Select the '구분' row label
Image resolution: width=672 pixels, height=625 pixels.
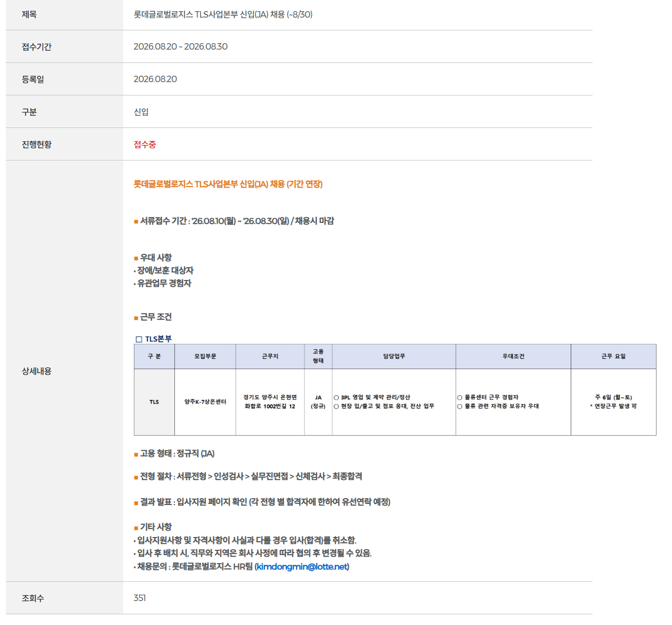(29, 112)
